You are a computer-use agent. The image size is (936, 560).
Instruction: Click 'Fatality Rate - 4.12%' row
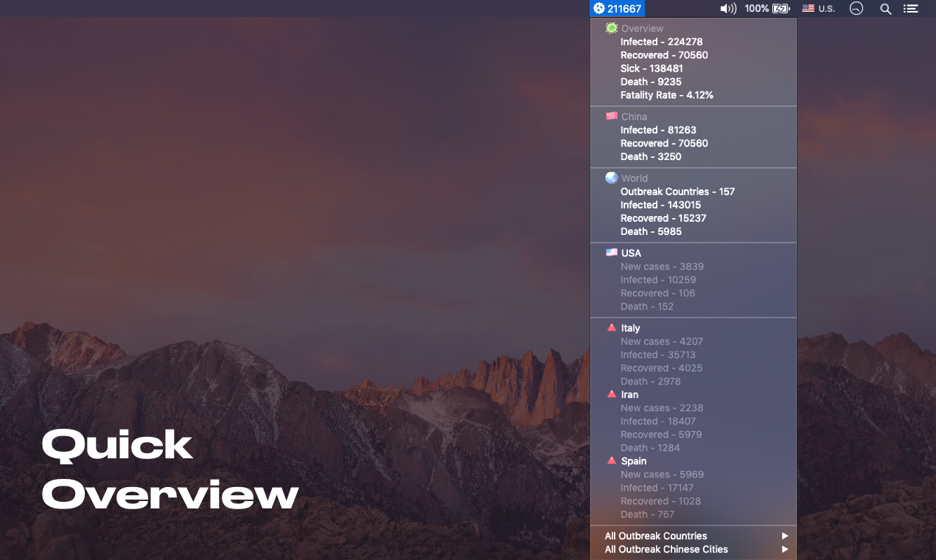(x=694, y=95)
